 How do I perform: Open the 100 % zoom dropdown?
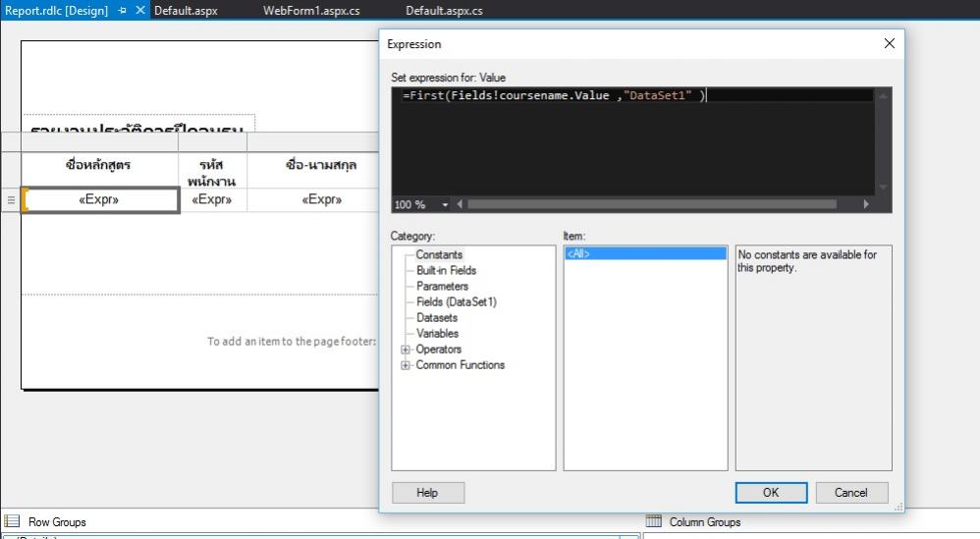pos(445,205)
